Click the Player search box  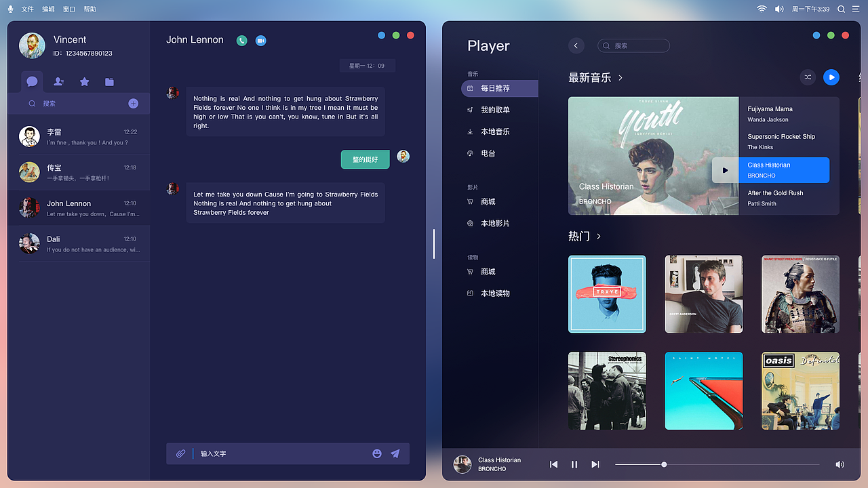coord(633,45)
